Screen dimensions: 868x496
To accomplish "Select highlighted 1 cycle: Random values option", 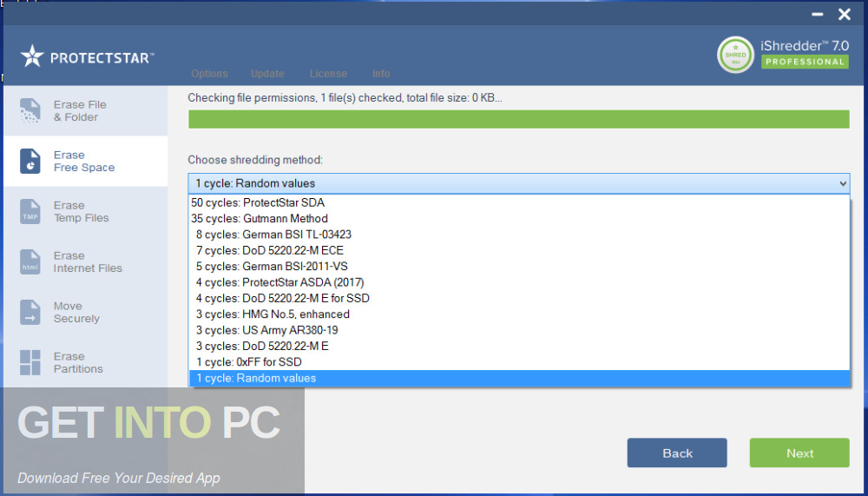I will tap(519, 379).
